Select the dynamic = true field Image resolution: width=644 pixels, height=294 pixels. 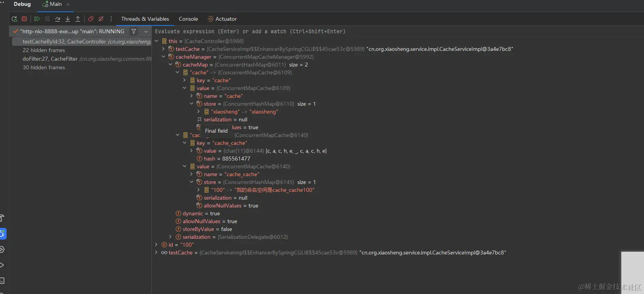[x=198, y=213]
